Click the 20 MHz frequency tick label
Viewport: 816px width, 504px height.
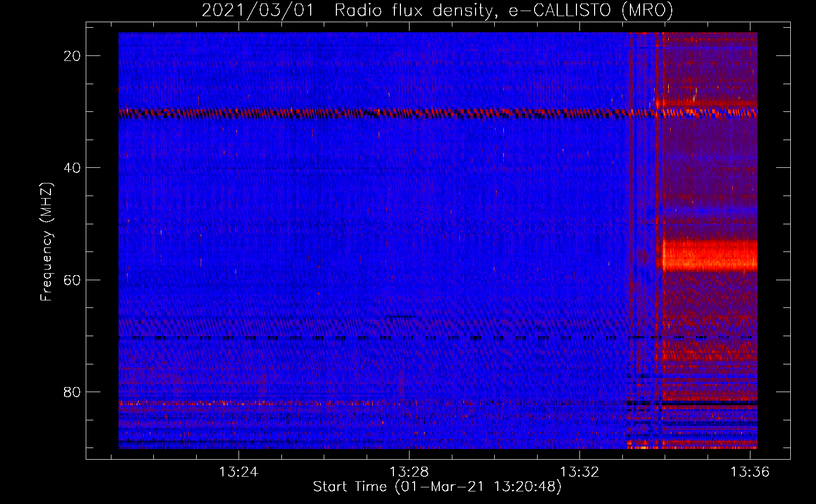pyautogui.click(x=73, y=56)
